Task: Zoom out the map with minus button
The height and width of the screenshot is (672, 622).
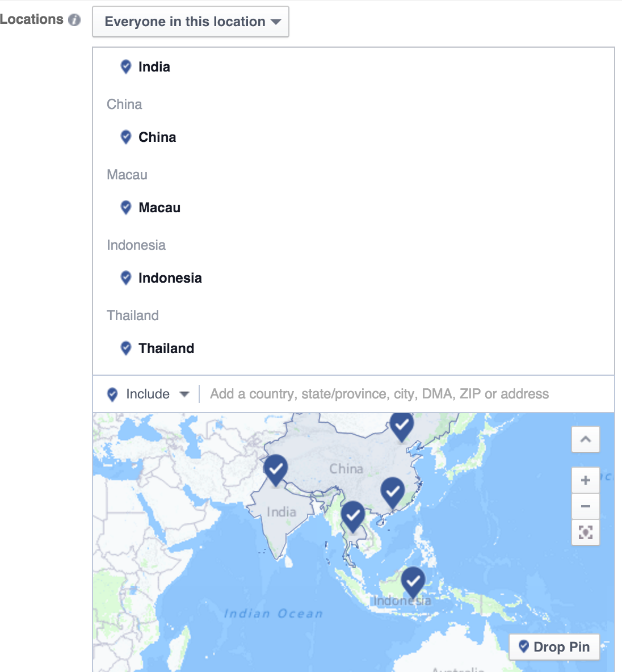Action: pyautogui.click(x=586, y=506)
